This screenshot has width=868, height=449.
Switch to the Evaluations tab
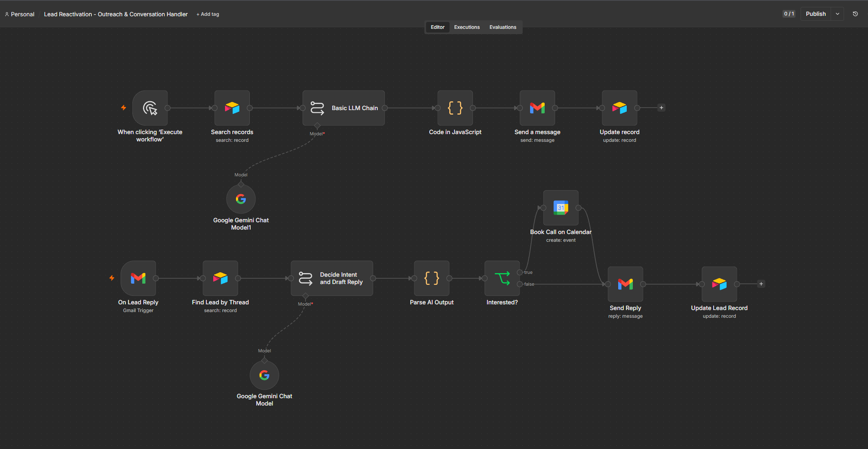pyautogui.click(x=502, y=27)
